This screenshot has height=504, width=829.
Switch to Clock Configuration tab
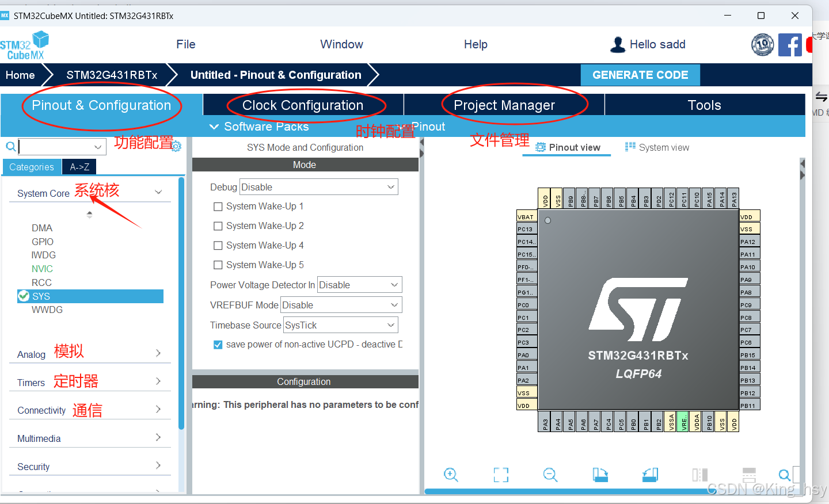pos(303,105)
